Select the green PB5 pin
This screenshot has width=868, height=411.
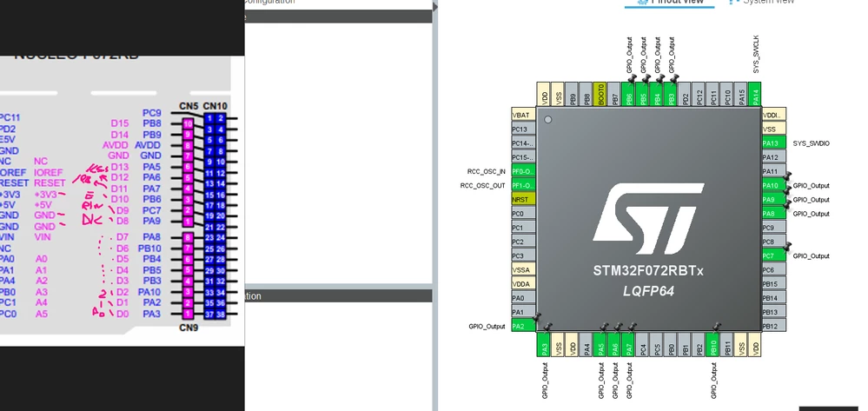coord(641,94)
